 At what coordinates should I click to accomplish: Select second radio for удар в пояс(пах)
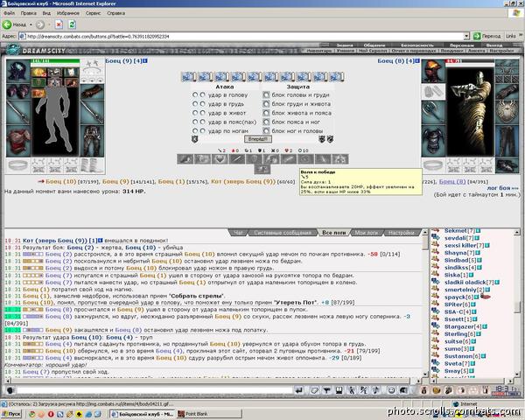click(203, 122)
